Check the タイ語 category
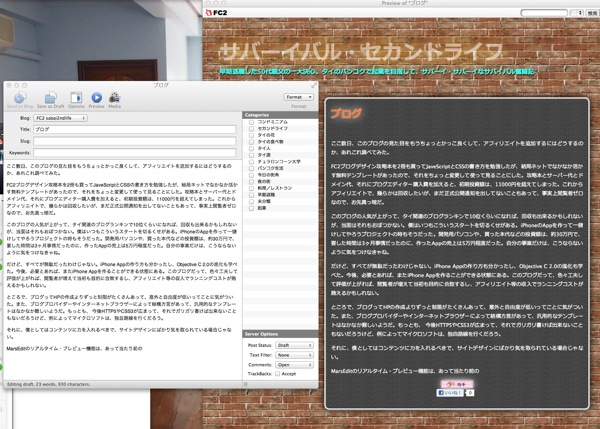The width and height of the screenshot is (600, 429). click(x=251, y=155)
